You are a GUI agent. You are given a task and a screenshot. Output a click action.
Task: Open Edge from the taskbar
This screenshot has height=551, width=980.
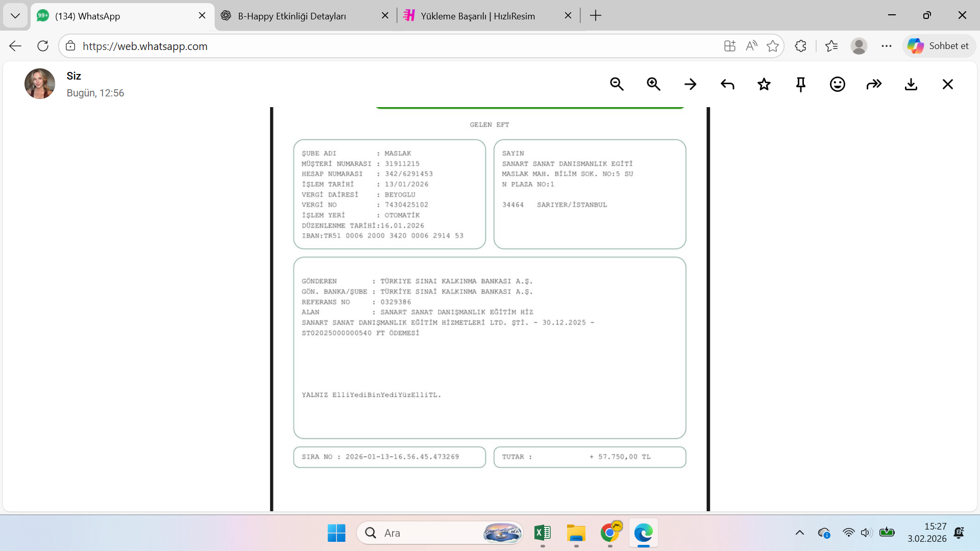pos(644,533)
